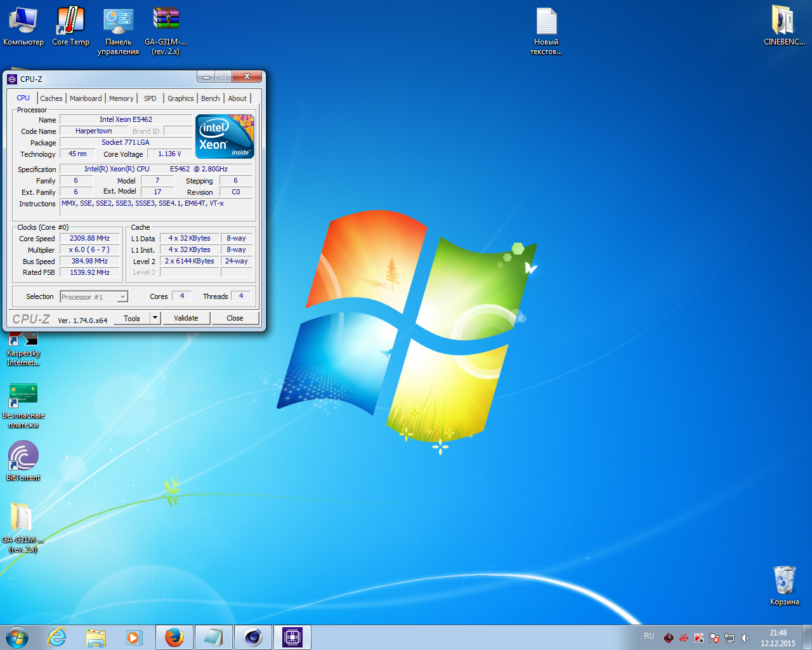Switch to the Graphics tab
Screen dimensions: 812x650
coord(181,98)
